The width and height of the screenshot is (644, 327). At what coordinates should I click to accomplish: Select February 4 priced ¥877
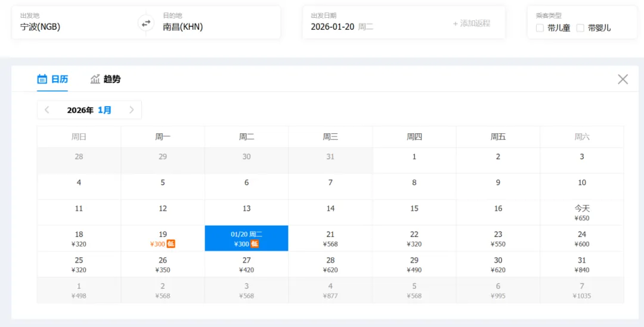coord(330,290)
